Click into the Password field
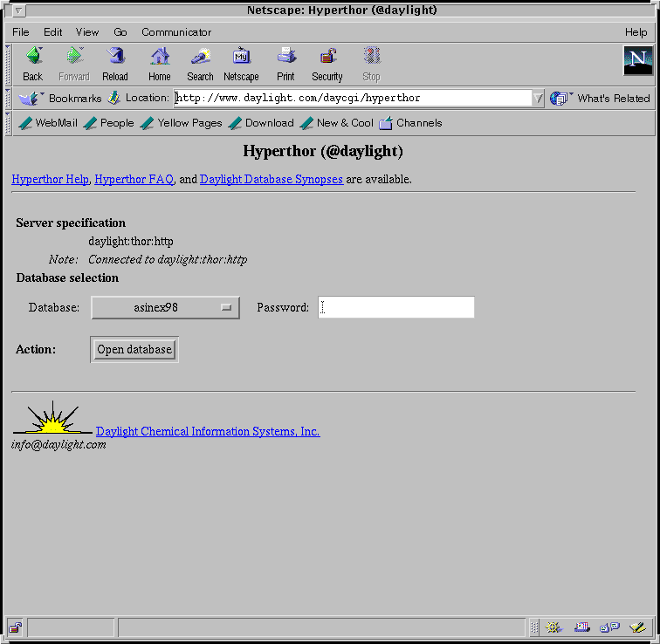This screenshot has width=660, height=644. [x=396, y=307]
